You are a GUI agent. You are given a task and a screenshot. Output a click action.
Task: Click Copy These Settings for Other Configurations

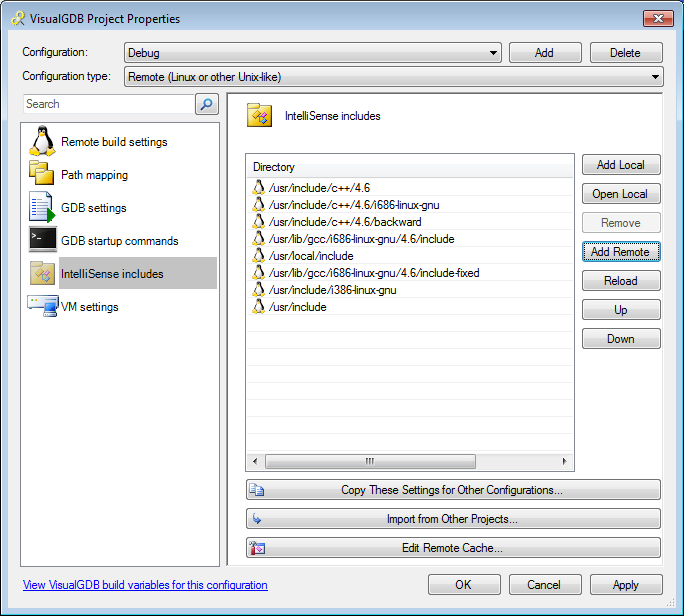tap(453, 490)
